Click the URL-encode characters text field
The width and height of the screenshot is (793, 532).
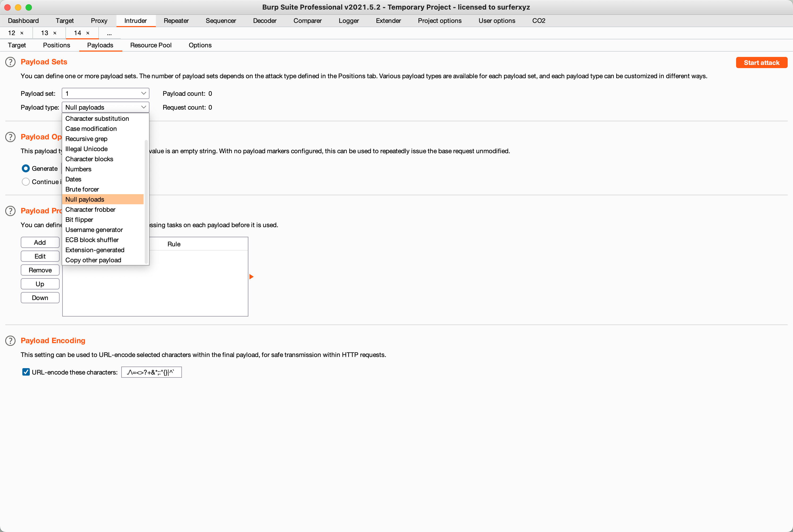coord(151,372)
